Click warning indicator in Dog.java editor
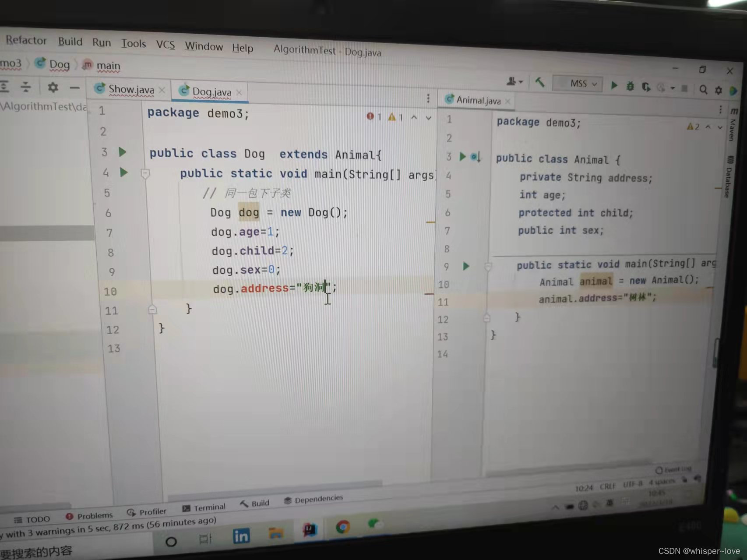 [x=395, y=117]
